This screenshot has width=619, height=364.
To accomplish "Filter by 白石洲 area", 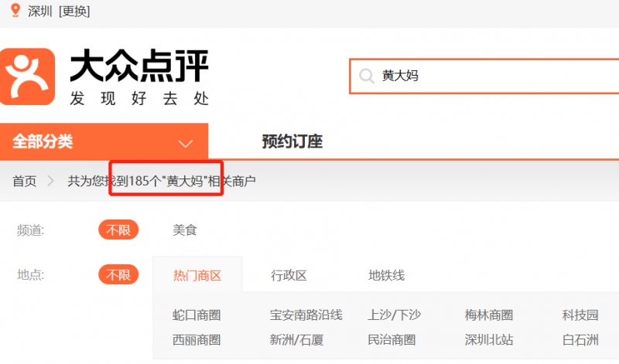I will [x=580, y=340].
